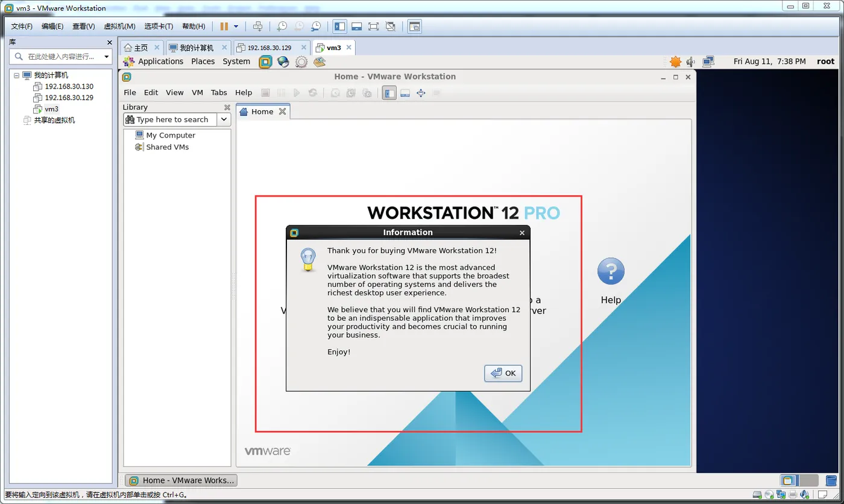This screenshot has height=504, width=844.
Task: Open the guest File menu
Action: click(130, 92)
